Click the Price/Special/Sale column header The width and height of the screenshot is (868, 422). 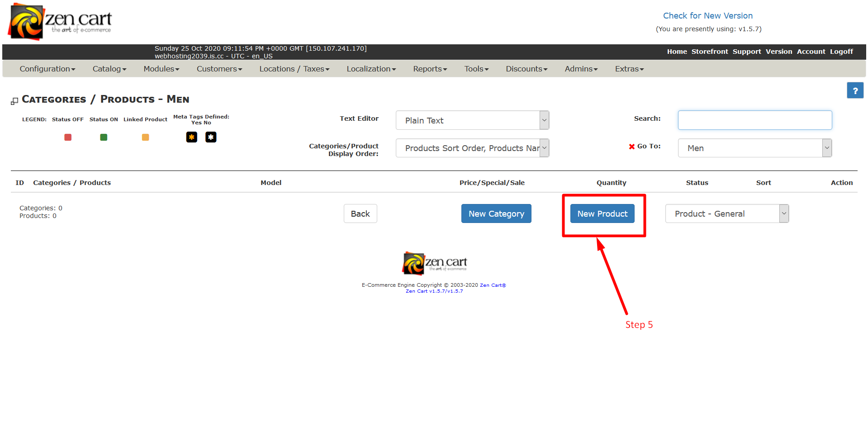pos(492,183)
